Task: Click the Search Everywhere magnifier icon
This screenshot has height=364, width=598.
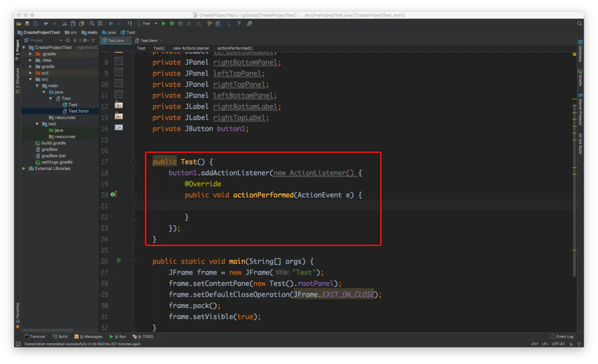Action: (x=580, y=23)
